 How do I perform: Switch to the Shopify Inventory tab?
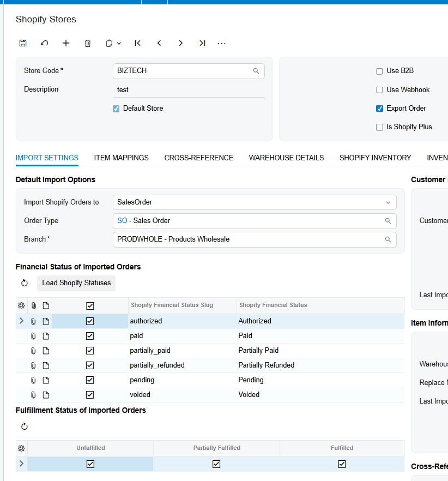[x=375, y=158]
